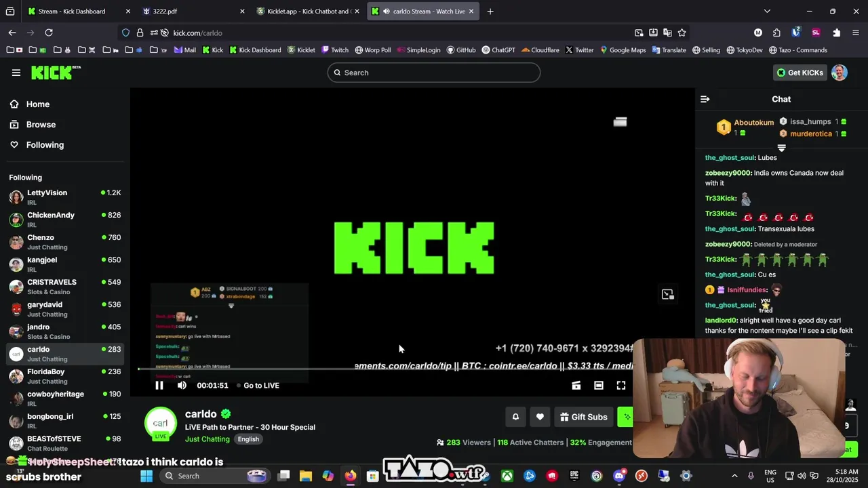
Task: Open kangjoel channel
Action: [x=65, y=264]
